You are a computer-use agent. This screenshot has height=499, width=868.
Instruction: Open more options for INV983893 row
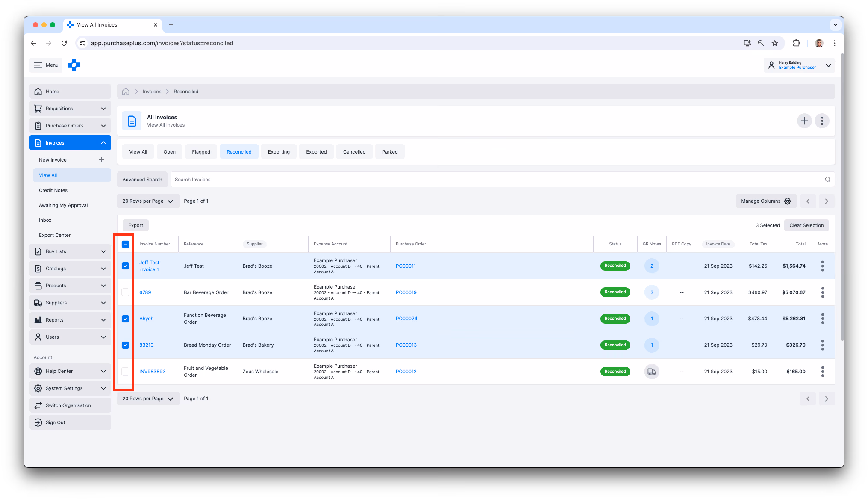click(x=822, y=372)
